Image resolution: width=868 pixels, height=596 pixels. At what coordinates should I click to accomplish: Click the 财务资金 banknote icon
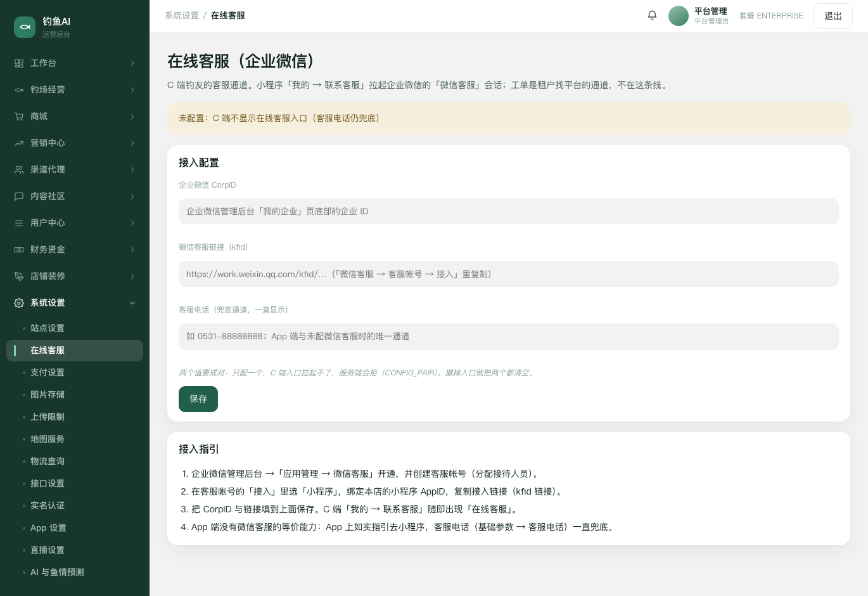pos(19,250)
